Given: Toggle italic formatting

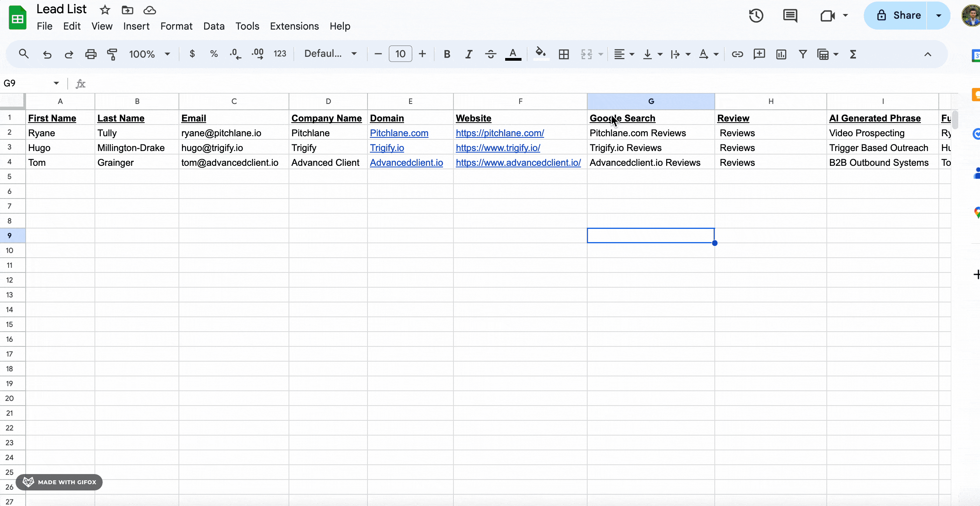Looking at the screenshot, I should coord(469,54).
